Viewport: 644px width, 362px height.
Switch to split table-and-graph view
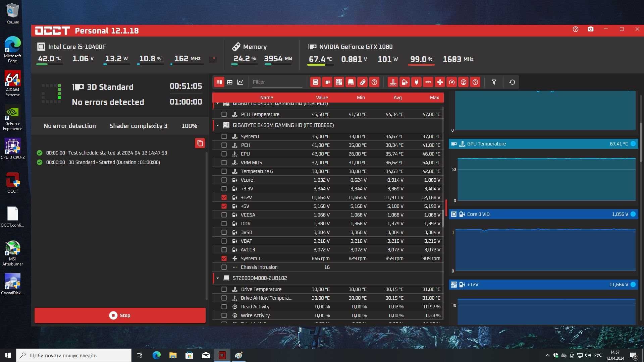pyautogui.click(x=219, y=82)
